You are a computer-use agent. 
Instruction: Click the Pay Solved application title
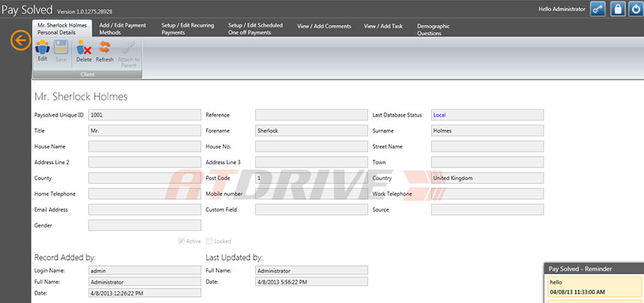[x=27, y=9]
